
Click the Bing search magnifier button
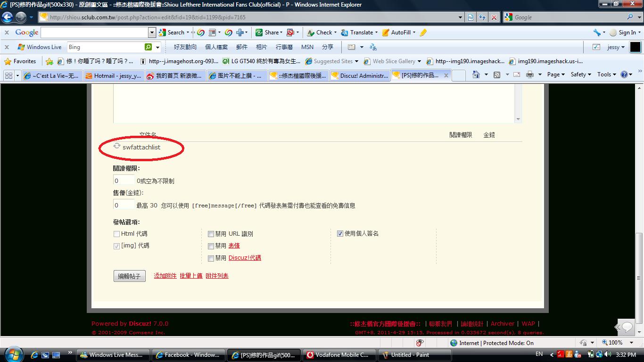pyautogui.click(x=149, y=47)
